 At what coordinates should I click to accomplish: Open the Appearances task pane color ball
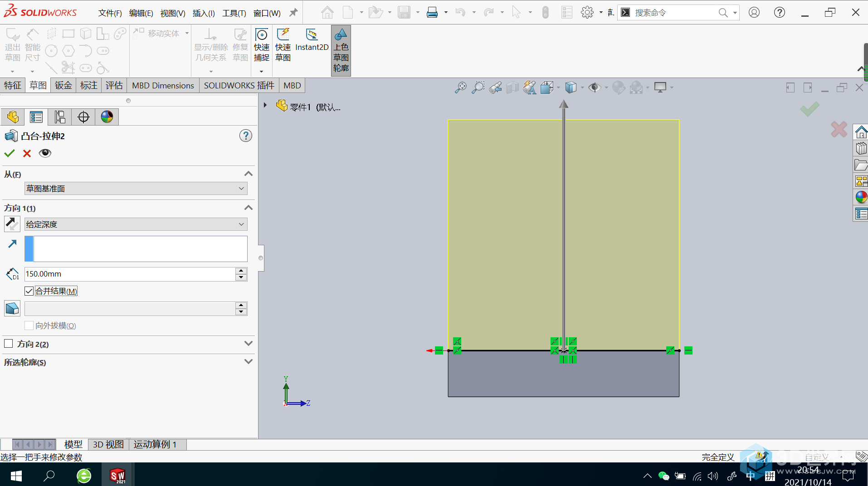(x=861, y=197)
